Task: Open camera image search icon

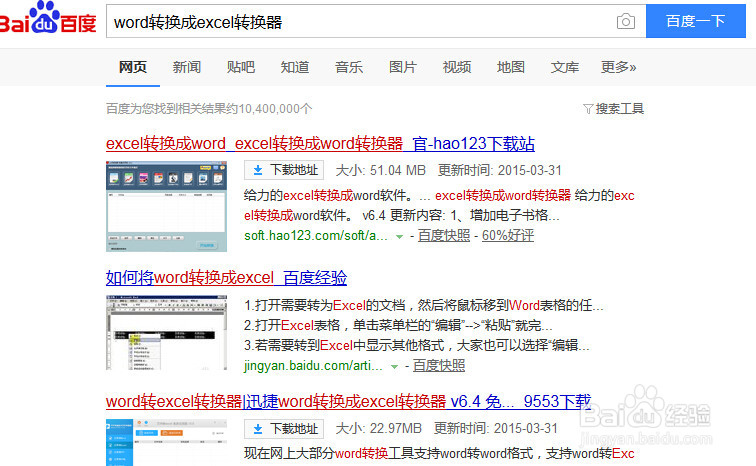Action: click(625, 21)
